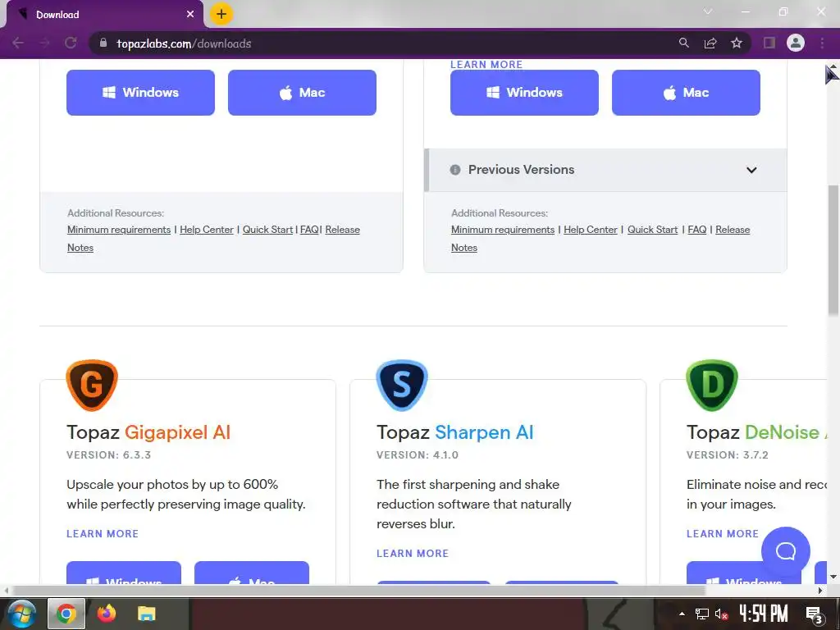Open LEARN MORE under Sharpen AI

pos(413,554)
